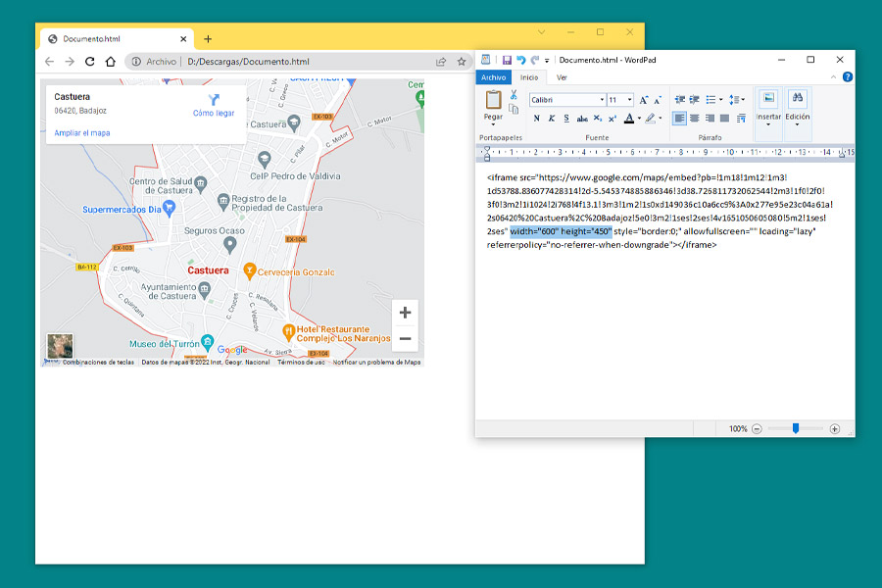
Task: Click the share page icon in address bar
Action: click(x=441, y=62)
